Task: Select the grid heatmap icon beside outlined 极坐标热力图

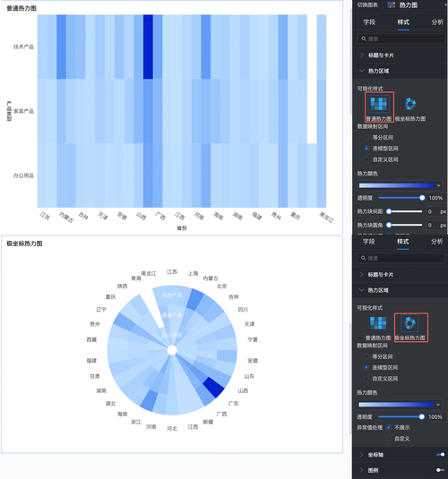Action: click(378, 323)
